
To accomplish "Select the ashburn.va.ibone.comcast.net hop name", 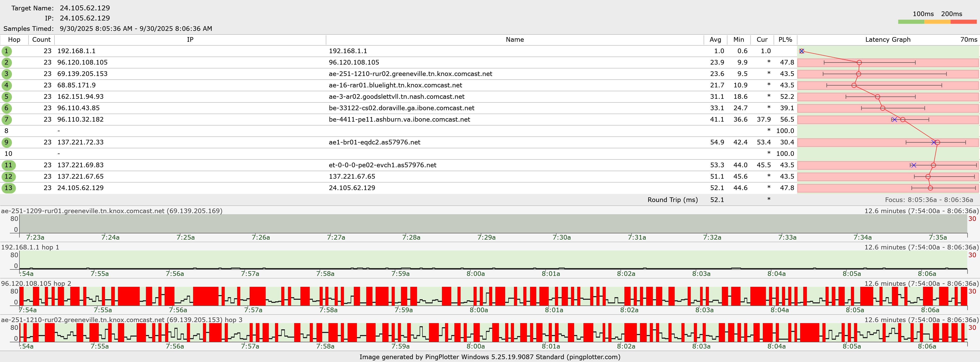I will click(399, 120).
